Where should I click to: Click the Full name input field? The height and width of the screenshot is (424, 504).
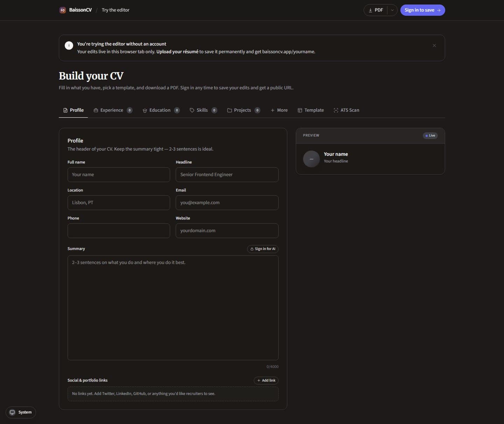119,175
